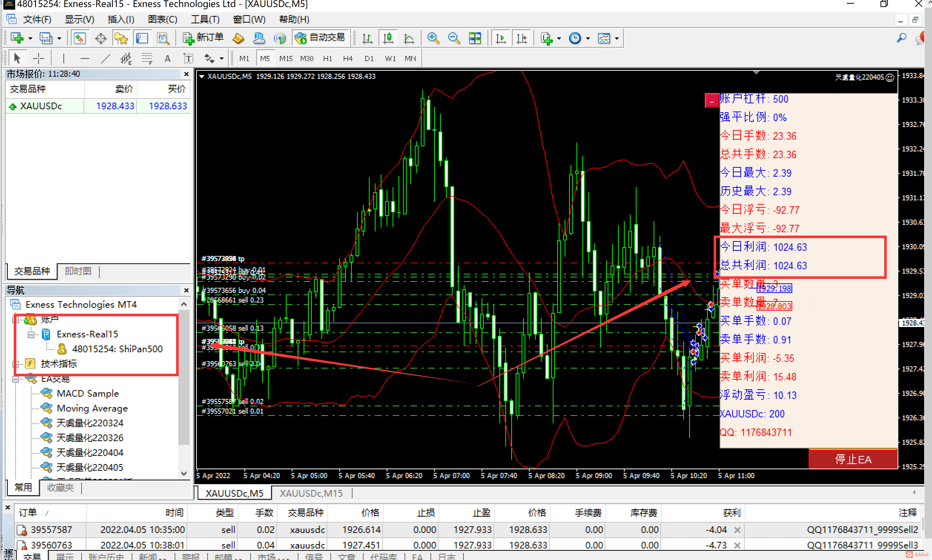This screenshot has width=932, height=560.
Task: Click the navigator panel vertical scrollbar
Action: (x=184, y=377)
